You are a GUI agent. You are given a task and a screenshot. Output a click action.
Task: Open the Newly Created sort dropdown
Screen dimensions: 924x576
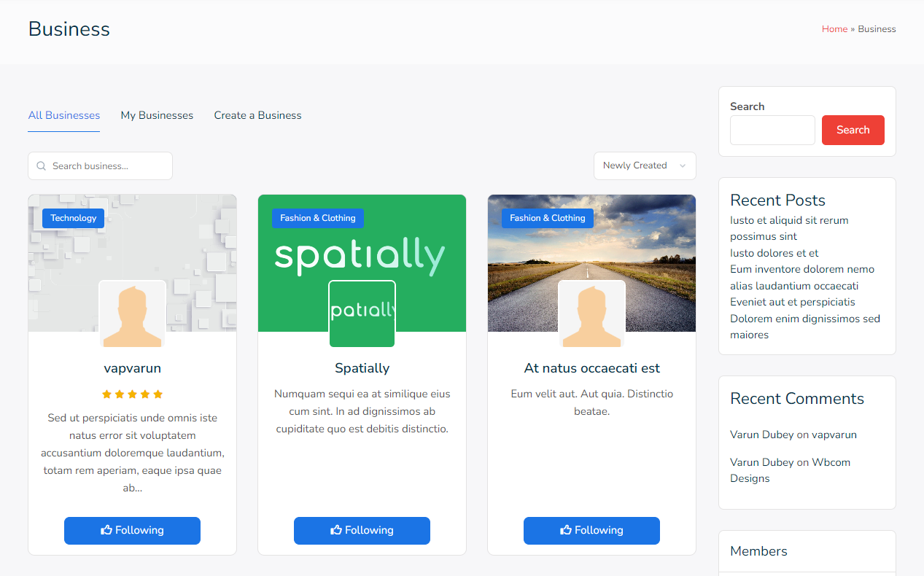[x=644, y=166]
